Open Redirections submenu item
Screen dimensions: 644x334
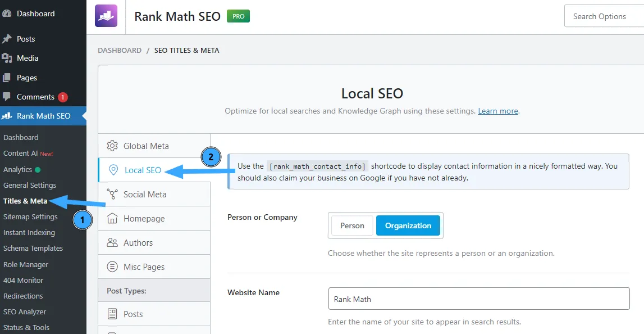pos(23,296)
